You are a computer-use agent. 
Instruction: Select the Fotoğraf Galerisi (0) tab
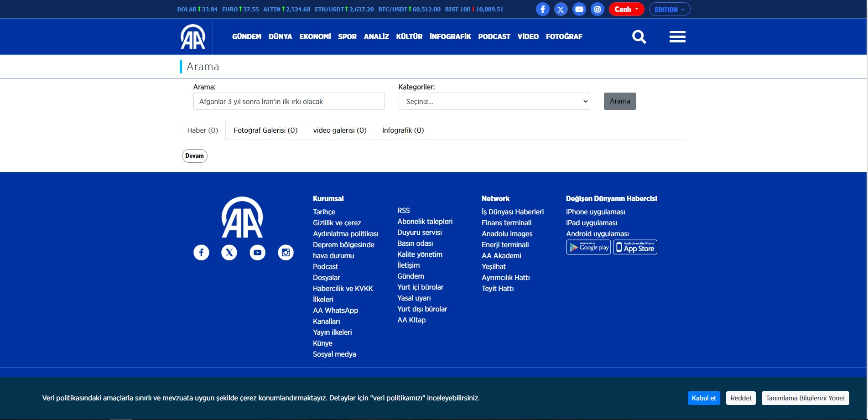click(265, 130)
